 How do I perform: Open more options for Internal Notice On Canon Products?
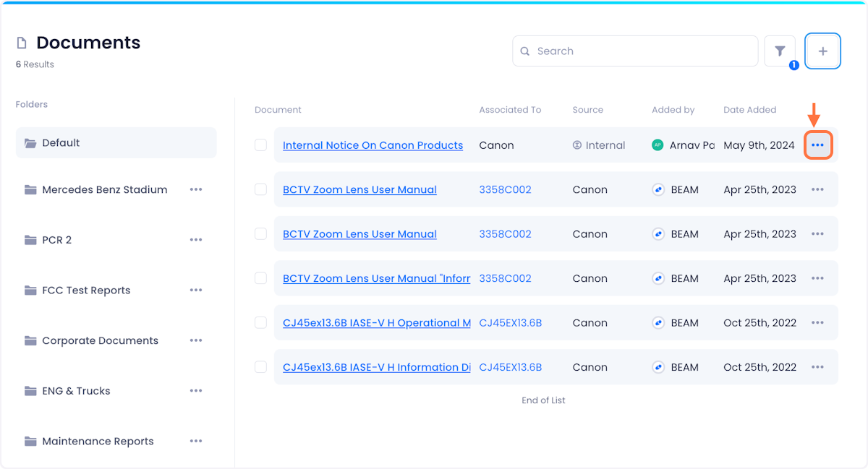817,145
